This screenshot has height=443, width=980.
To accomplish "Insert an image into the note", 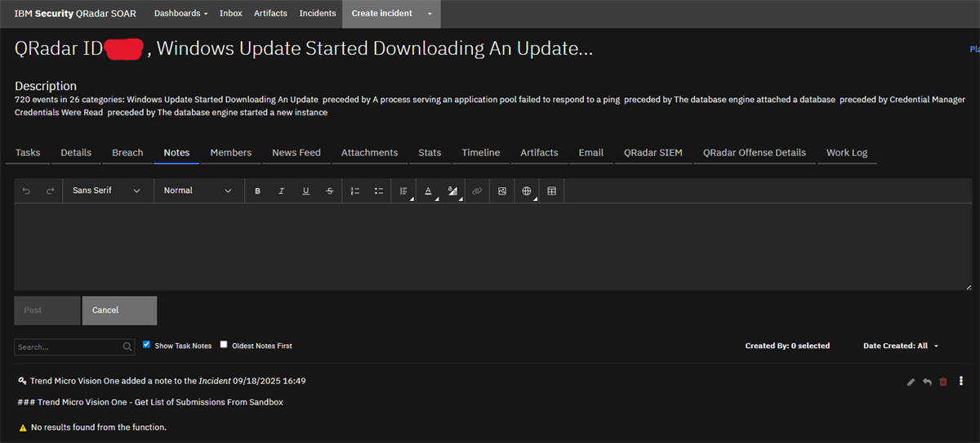I will [x=502, y=190].
